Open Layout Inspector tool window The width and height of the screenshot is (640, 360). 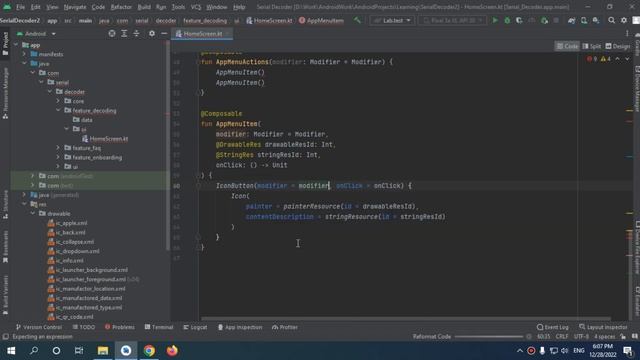click(x=603, y=327)
